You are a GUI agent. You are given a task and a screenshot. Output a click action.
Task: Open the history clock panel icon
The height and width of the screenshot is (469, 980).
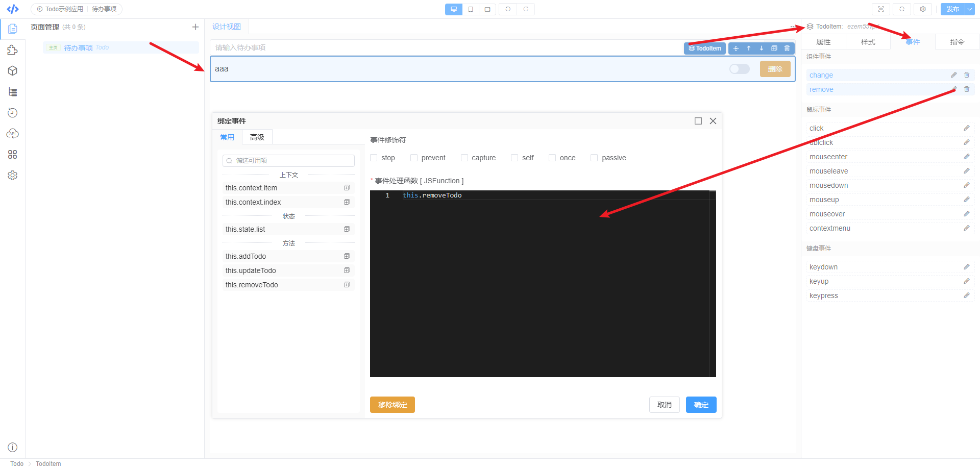click(x=13, y=113)
